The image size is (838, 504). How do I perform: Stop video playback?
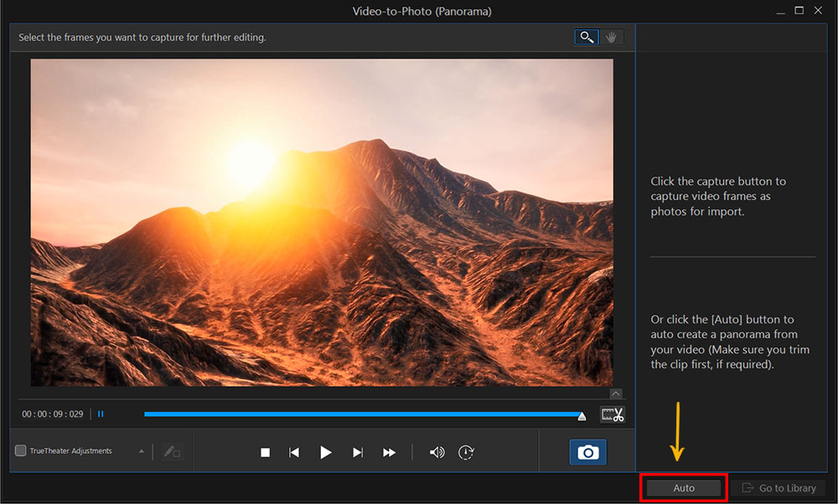265,453
